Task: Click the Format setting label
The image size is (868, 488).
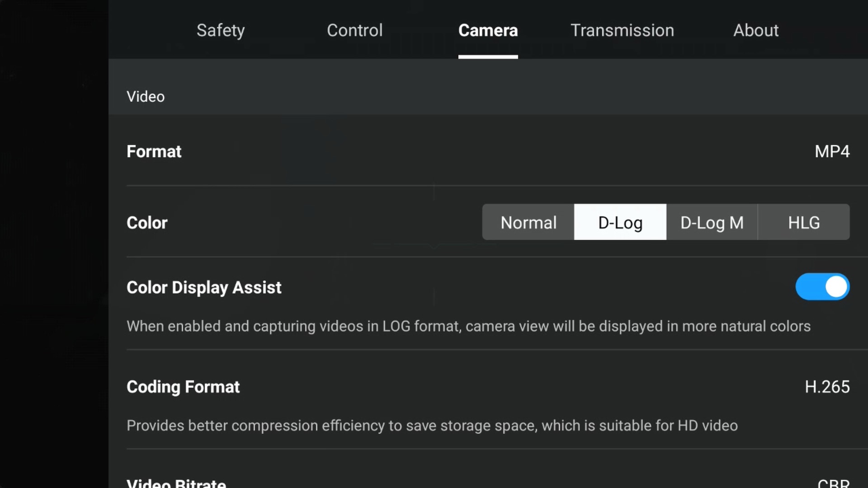Action: click(x=154, y=151)
